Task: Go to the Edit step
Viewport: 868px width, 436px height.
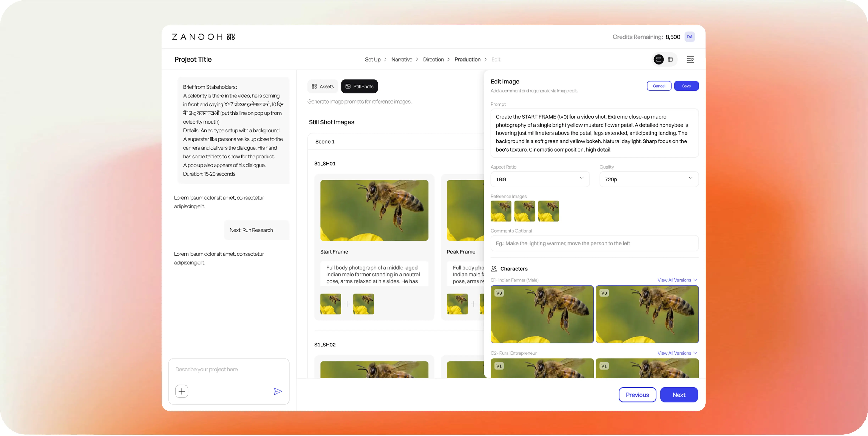Action: 496,60
